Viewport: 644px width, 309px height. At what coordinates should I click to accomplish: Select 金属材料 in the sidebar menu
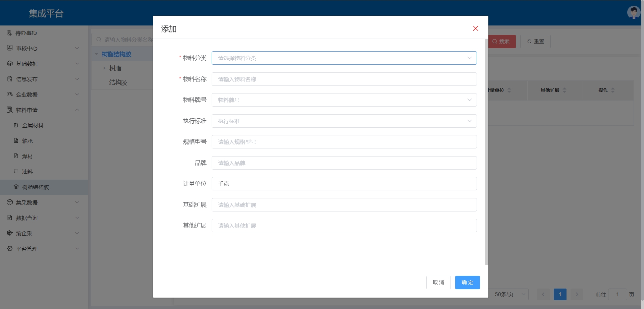click(x=33, y=125)
